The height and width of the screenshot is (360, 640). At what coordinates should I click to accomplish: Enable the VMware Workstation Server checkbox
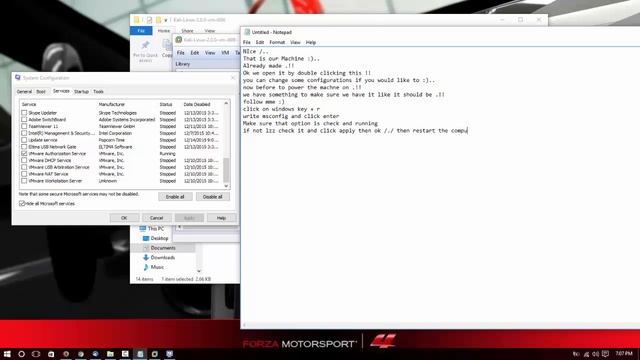click(x=24, y=181)
